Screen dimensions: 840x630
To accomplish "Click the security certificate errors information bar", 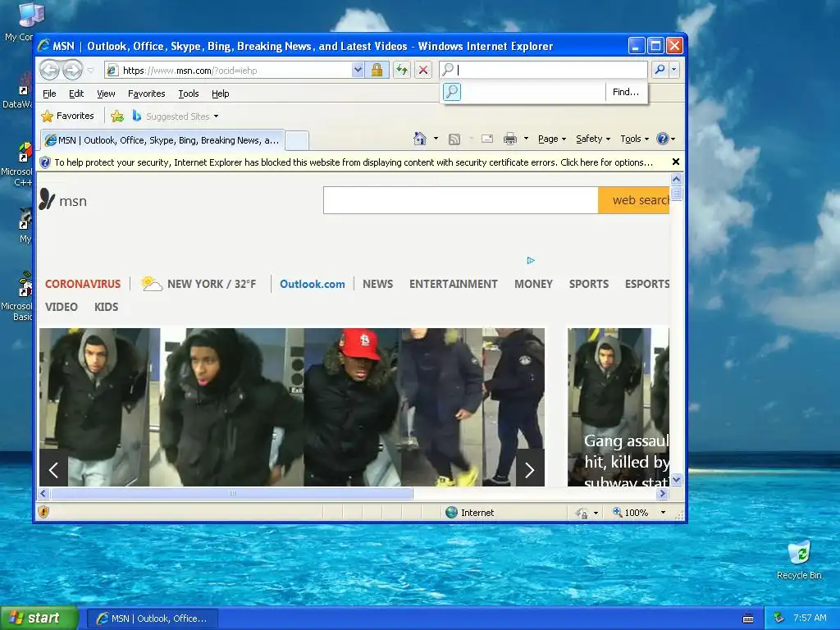I will [354, 162].
